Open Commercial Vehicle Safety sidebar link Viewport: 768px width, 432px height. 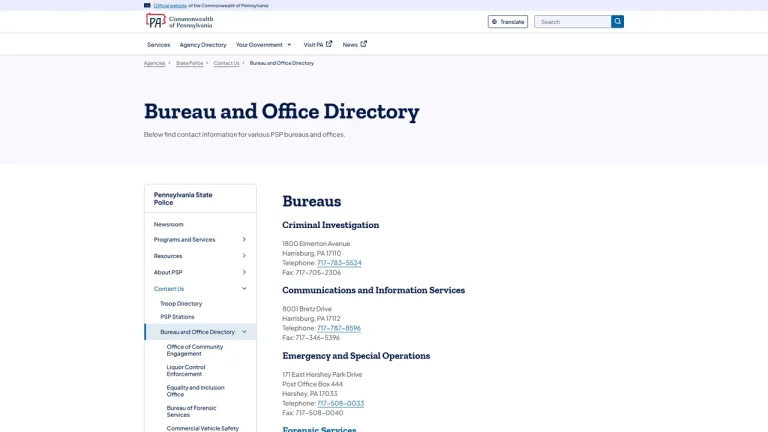pyautogui.click(x=202, y=428)
